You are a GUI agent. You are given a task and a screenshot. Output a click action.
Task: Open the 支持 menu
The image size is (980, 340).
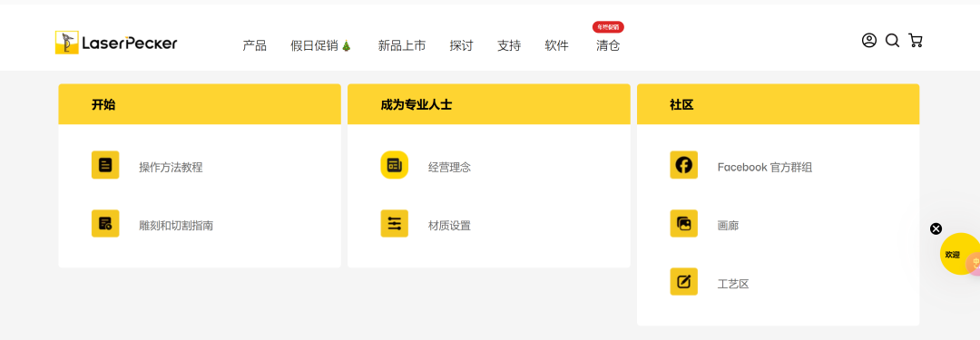tap(509, 45)
